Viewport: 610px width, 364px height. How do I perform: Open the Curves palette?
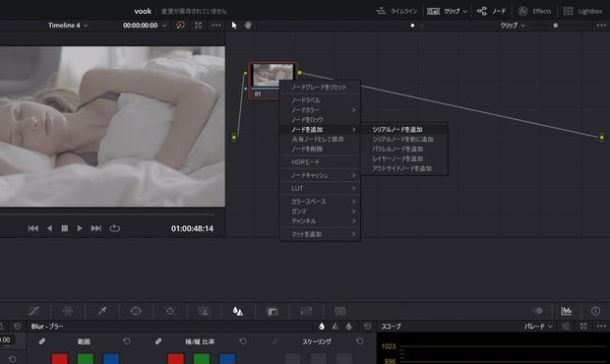pos(33,311)
